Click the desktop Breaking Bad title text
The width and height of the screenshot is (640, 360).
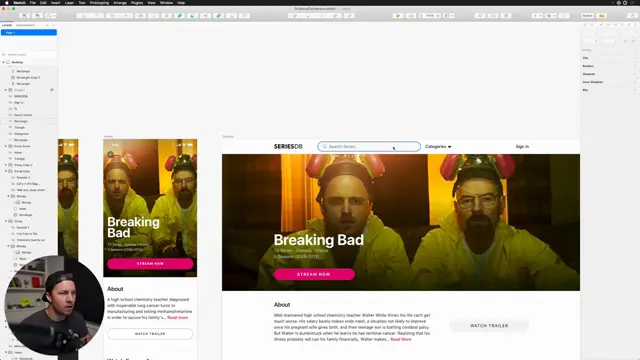pyautogui.click(x=319, y=240)
